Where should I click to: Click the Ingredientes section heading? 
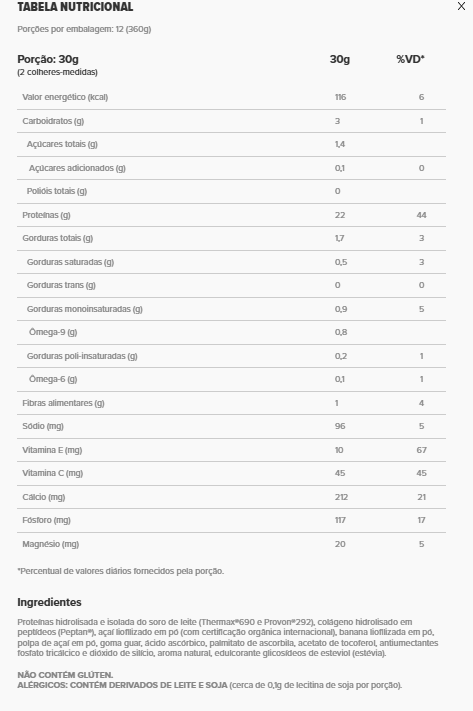49,602
